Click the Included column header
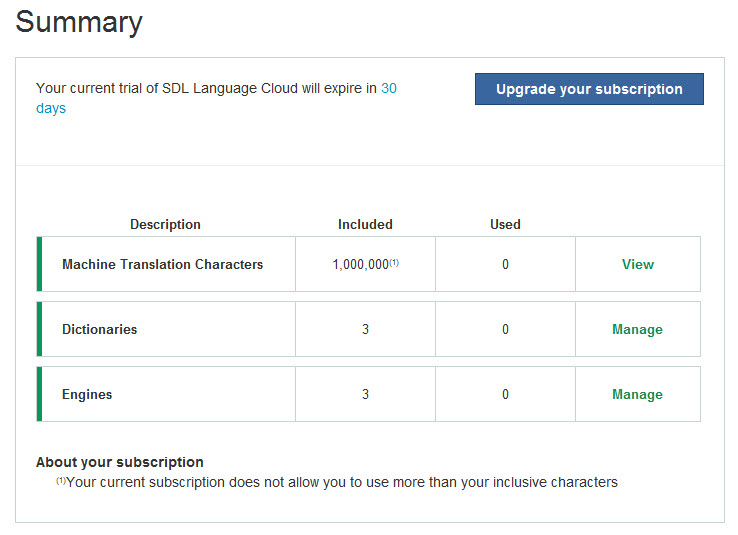 pyautogui.click(x=365, y=224)
